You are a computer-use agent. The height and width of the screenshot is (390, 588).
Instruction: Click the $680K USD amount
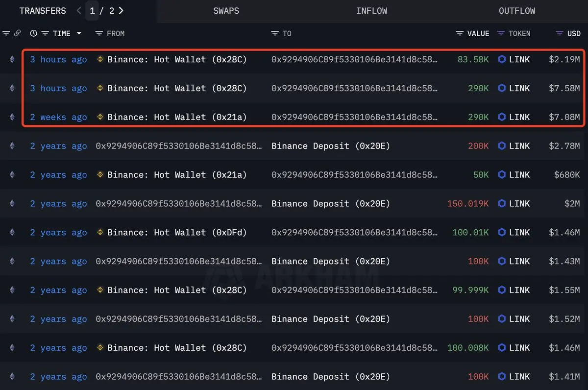click(x=567, y=175)
